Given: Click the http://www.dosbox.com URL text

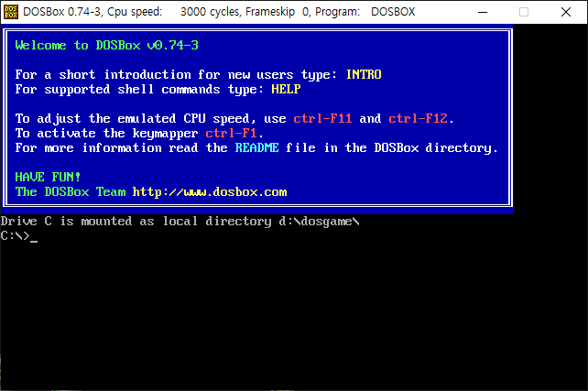Looking at the screenshot, I should (210, 192).
